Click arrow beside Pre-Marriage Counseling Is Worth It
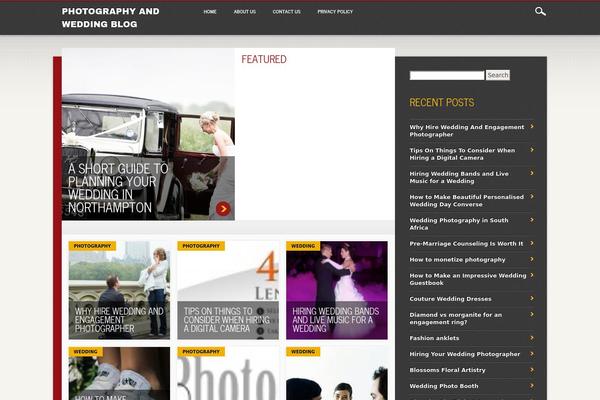600x400 pixels. coord(532,243)
